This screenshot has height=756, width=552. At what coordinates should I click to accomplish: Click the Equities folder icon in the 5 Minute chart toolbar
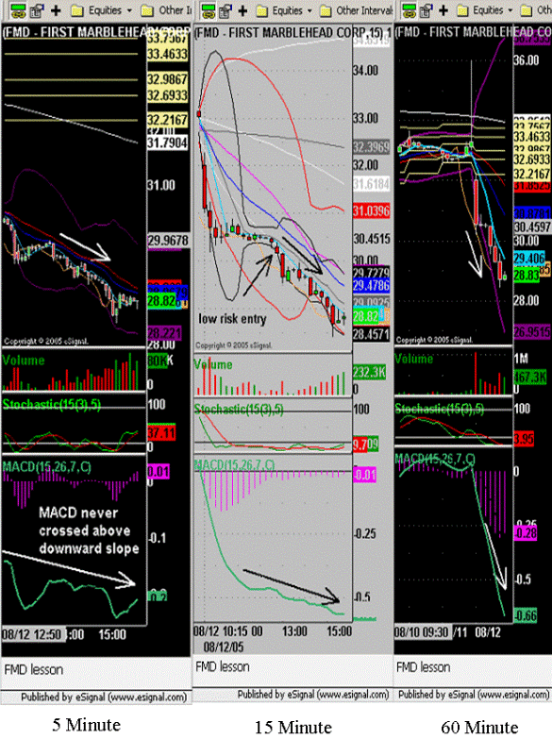76,10
